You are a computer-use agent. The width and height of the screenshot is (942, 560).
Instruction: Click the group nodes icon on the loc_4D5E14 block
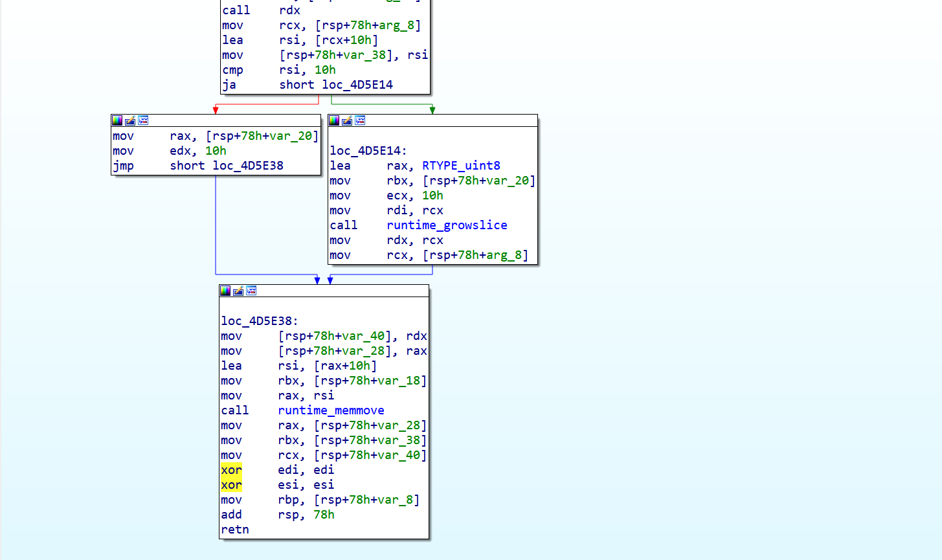[x=360, y=120]
